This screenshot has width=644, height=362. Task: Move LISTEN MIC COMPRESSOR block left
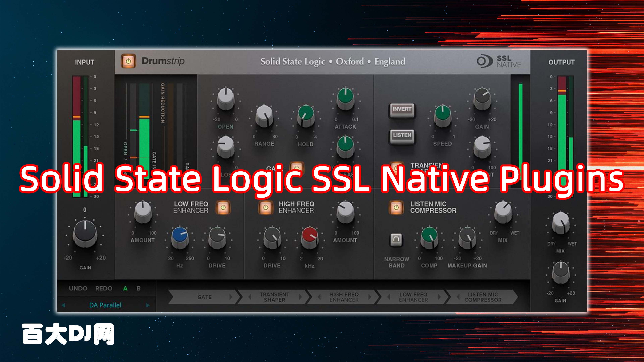pos(458,297)
